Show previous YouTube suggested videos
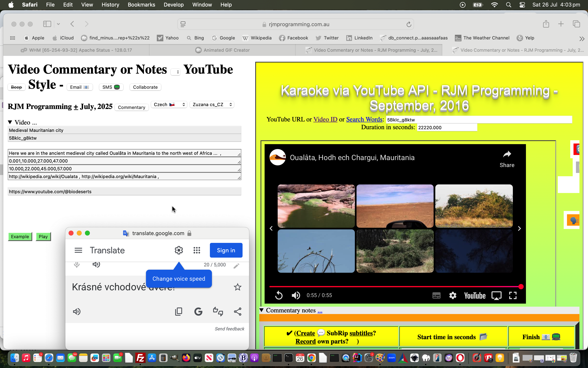Screen dimensions: 588x368 [x=271, y=229]
